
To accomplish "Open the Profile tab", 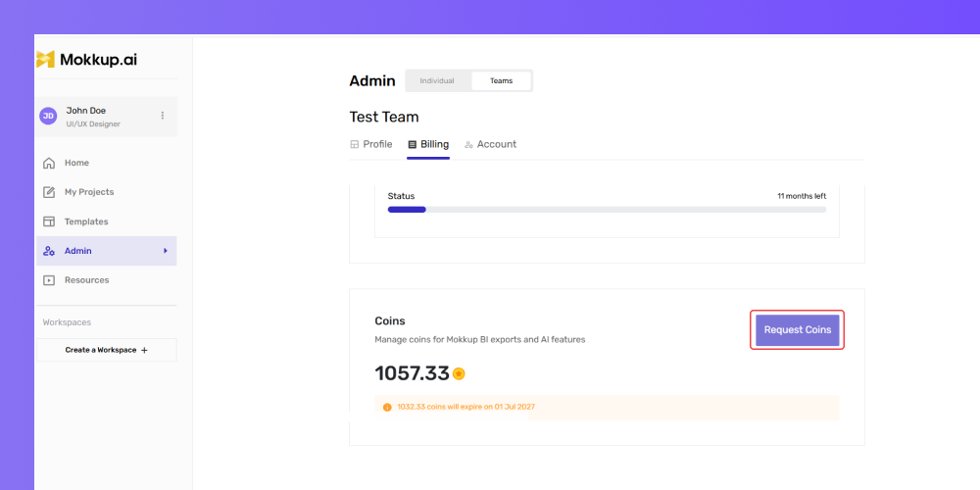I will coord(371,144).
